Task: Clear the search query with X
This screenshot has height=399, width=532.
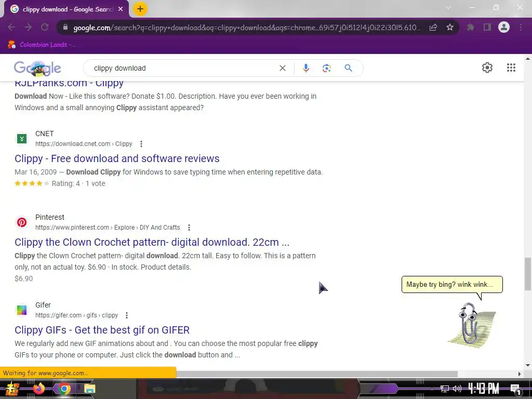Action: (282, 68)
